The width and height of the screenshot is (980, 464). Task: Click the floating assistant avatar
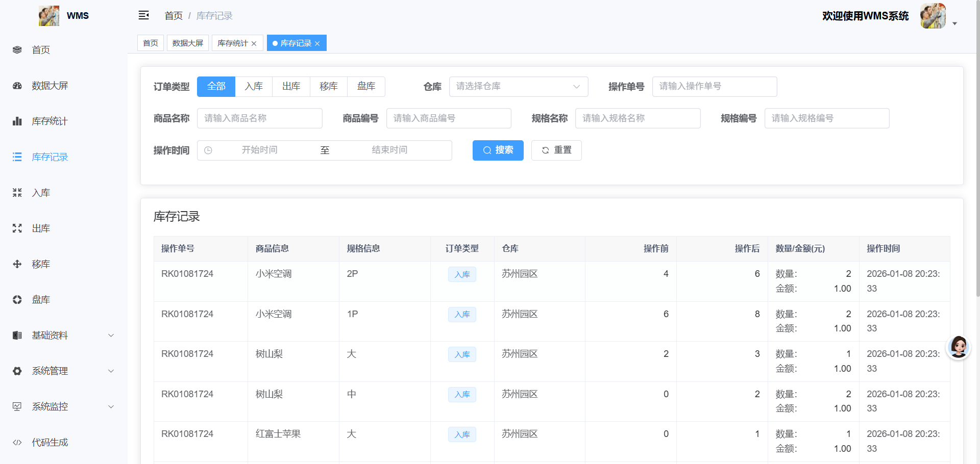(x=959, y=347)
